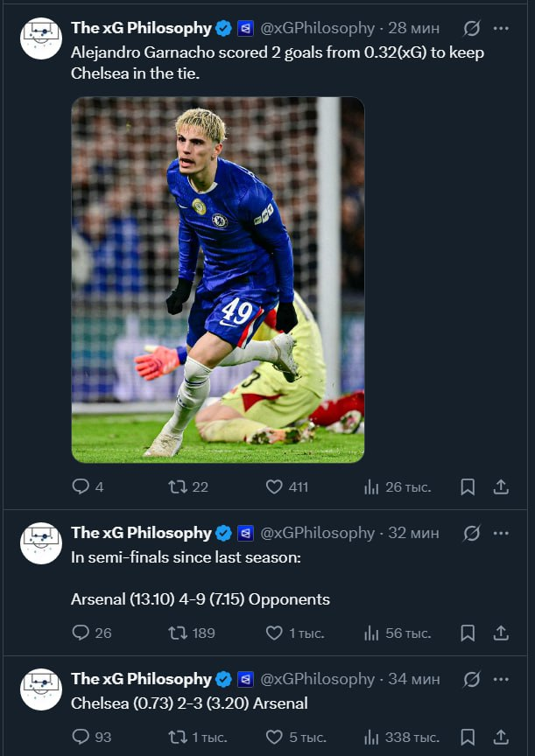Bookmark the Garnacho tweet
The height and width of the screenshot is (756, 535).
[468, 486]
